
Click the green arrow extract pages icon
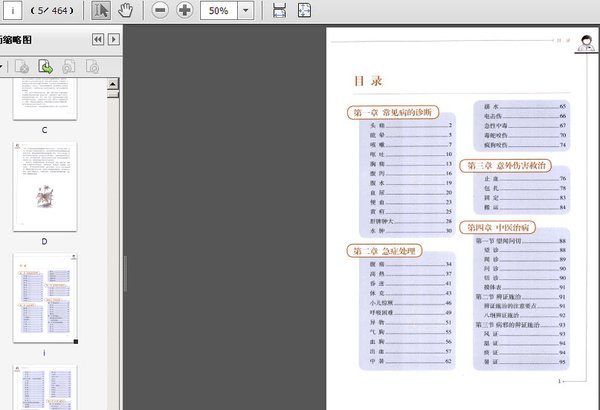pos(46,67)
